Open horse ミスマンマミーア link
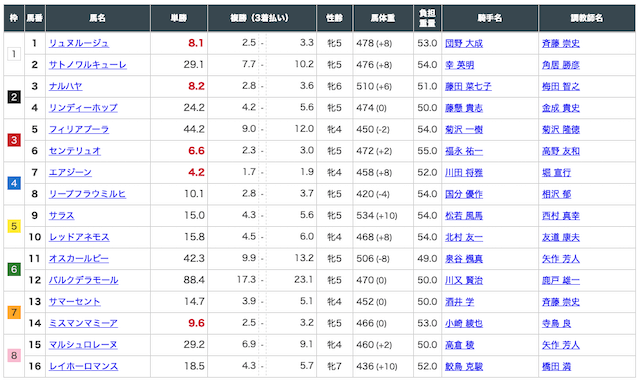Screen dimensions: 640x381 click(x=83, y=323)
